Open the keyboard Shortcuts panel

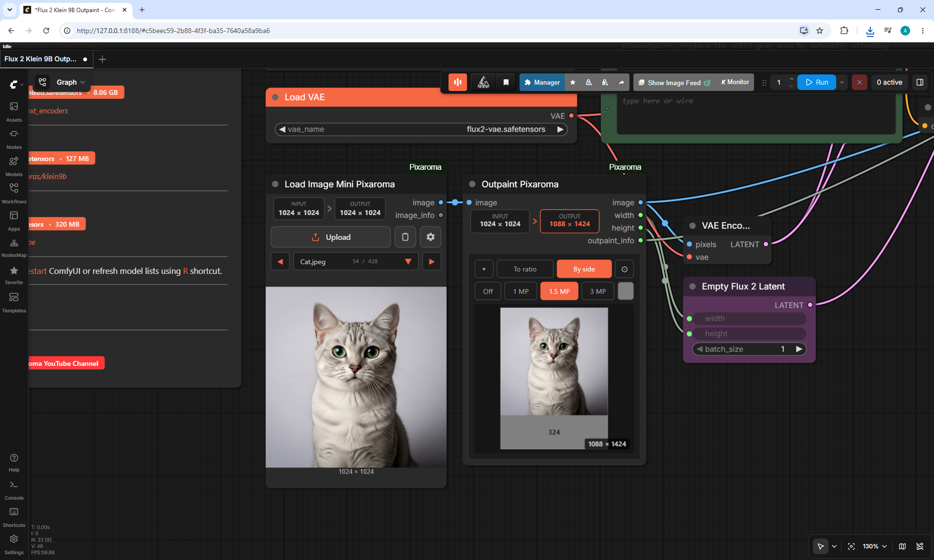click(14, 517)
